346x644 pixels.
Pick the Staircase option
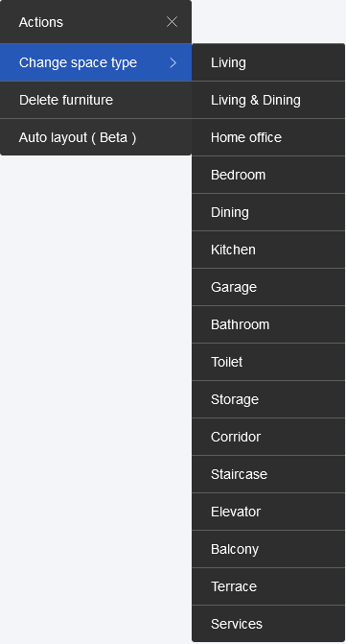click(268, 474)
